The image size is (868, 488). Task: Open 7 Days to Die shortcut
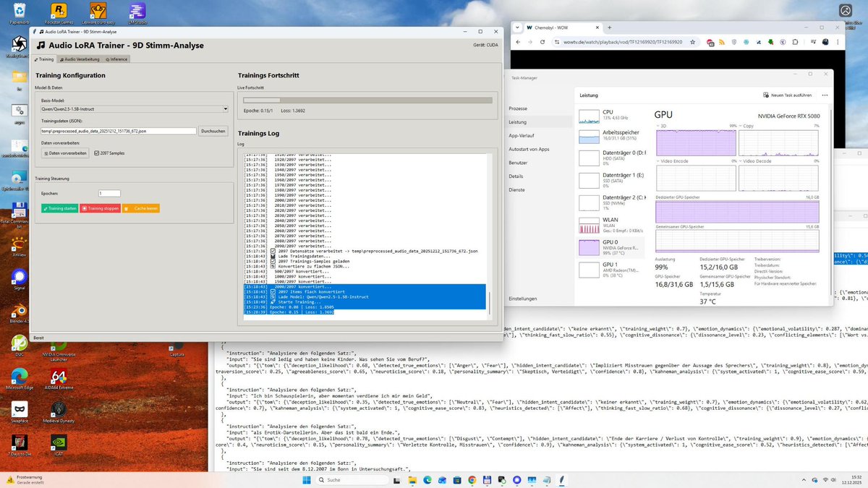point(18,444)
